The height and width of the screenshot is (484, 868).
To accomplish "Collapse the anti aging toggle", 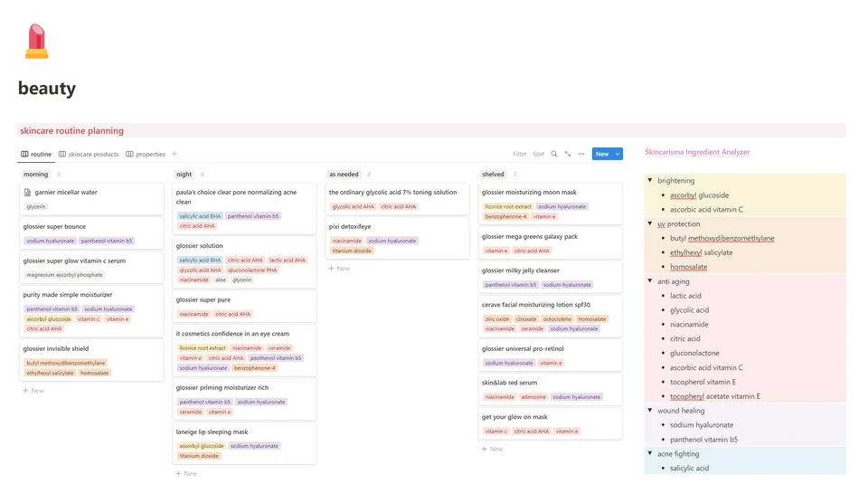I will 650,280.
